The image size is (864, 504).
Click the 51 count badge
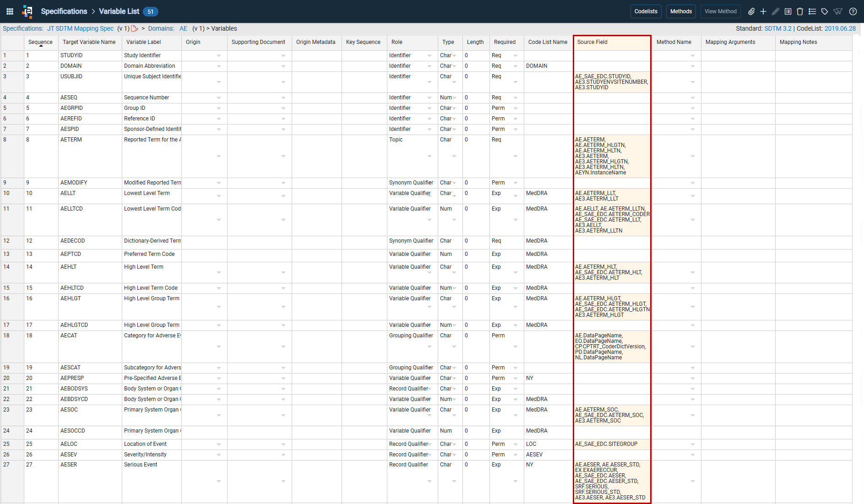click(151, 12)
